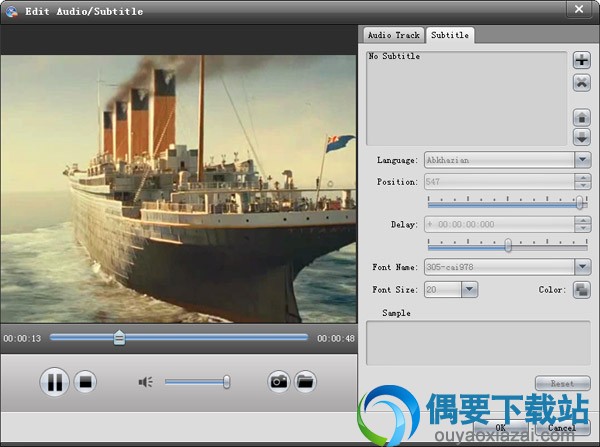Stop the video playback
The image size is (600, 447).
pos(85,382)
